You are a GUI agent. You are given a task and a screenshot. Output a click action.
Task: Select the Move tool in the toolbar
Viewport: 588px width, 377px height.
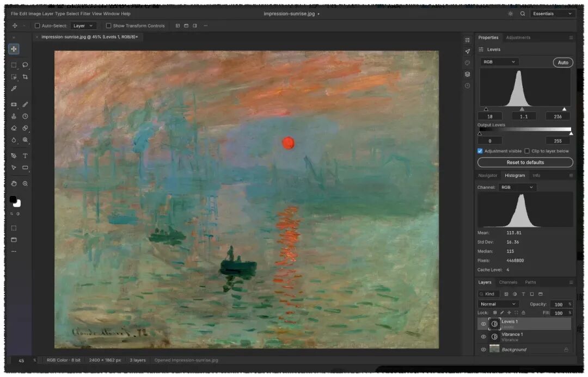pos(14,49)
